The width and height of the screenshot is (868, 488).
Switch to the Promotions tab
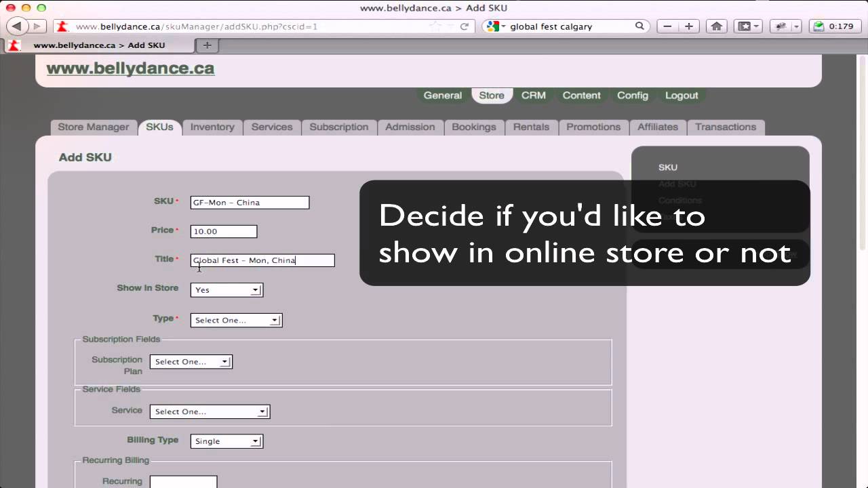(593, 127)
